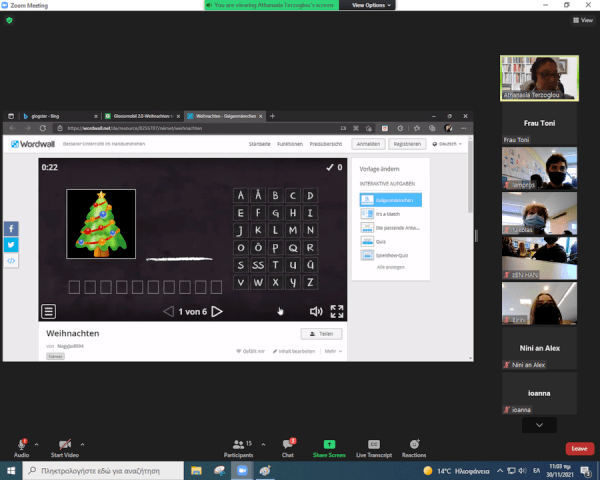Image resolution: width=600 pixels, height=480 pixels.
Task: Open the game hamburger menu
Action: 48,311
